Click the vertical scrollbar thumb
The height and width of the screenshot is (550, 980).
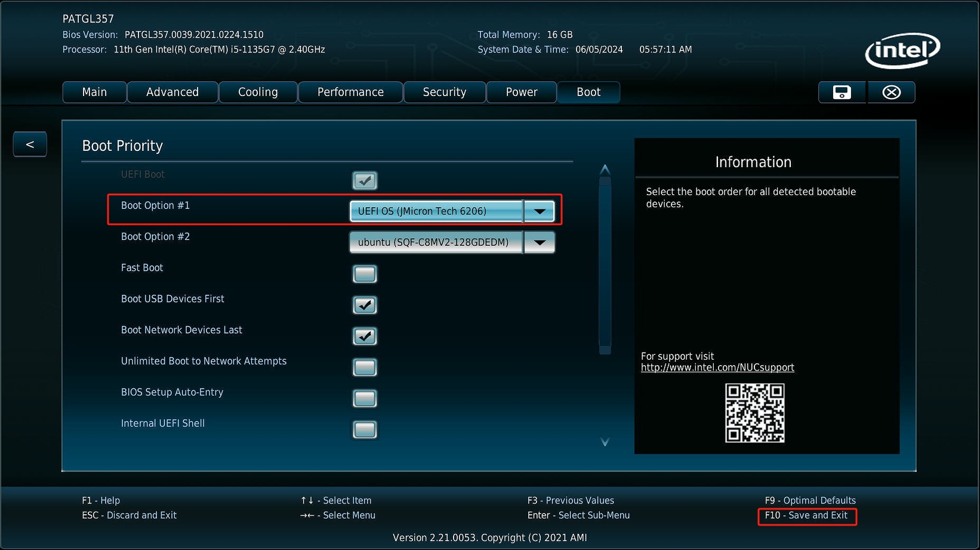click(605, 266)
